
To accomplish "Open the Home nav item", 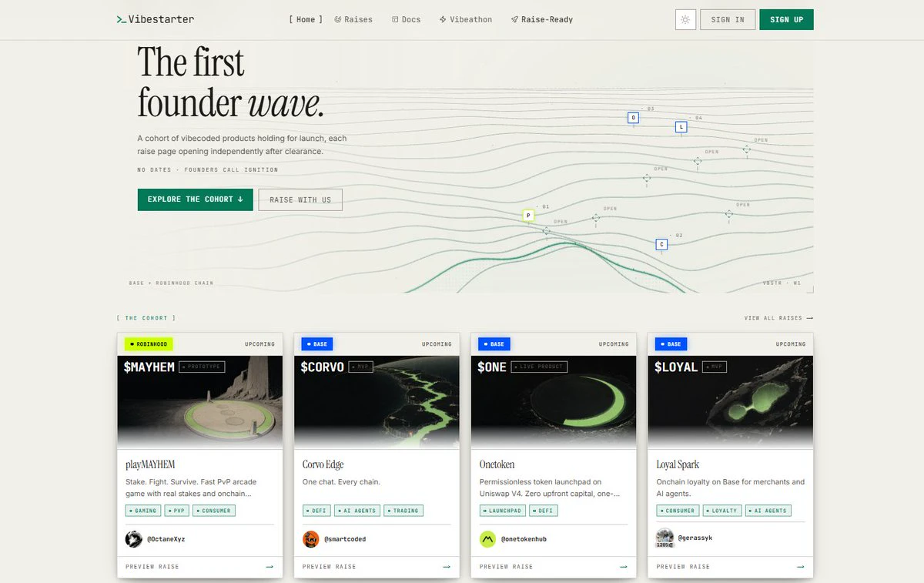I will [x=306, y=19].
